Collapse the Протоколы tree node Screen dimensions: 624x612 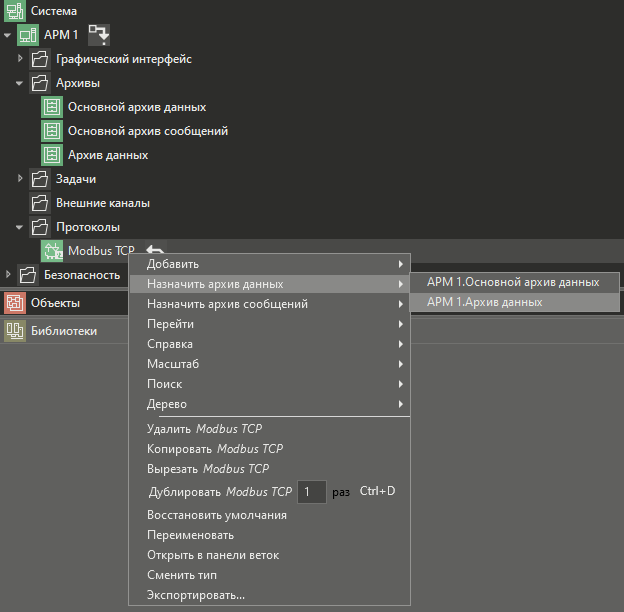click(20, 227)
